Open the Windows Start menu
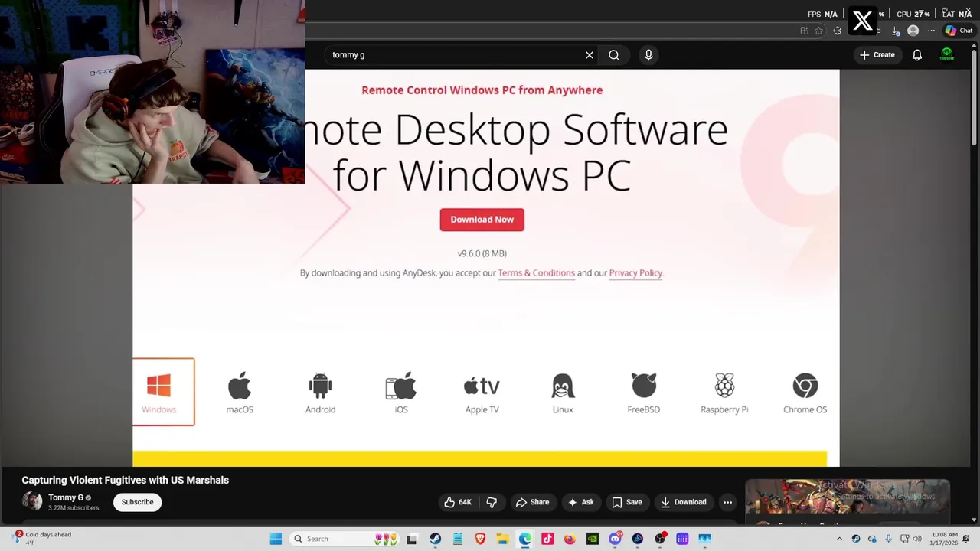 276,539
